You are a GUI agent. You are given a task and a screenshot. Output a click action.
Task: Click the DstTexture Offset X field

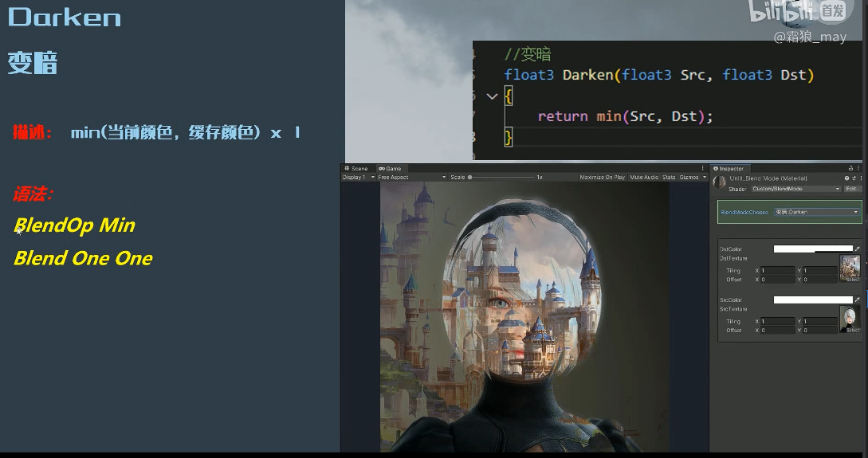coord(778,280)
